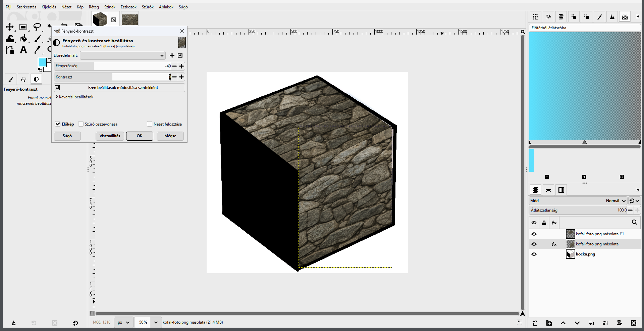Enable the Szűrő összevonása checkbox
The width and height of the screenshot is (644, 331).
coord(81,124)
